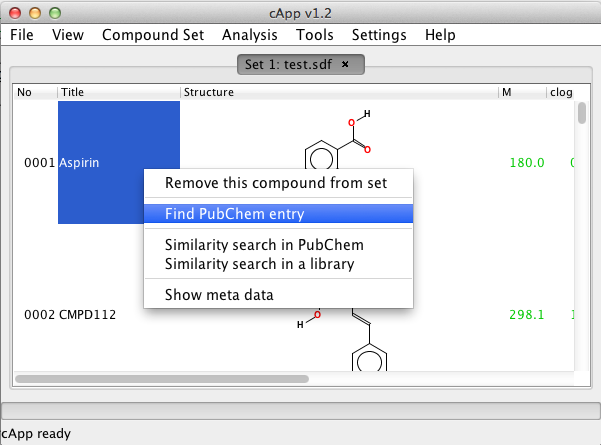Click the cApp ready status text
The height and width of the screenshot is (445, 601).
36,434
